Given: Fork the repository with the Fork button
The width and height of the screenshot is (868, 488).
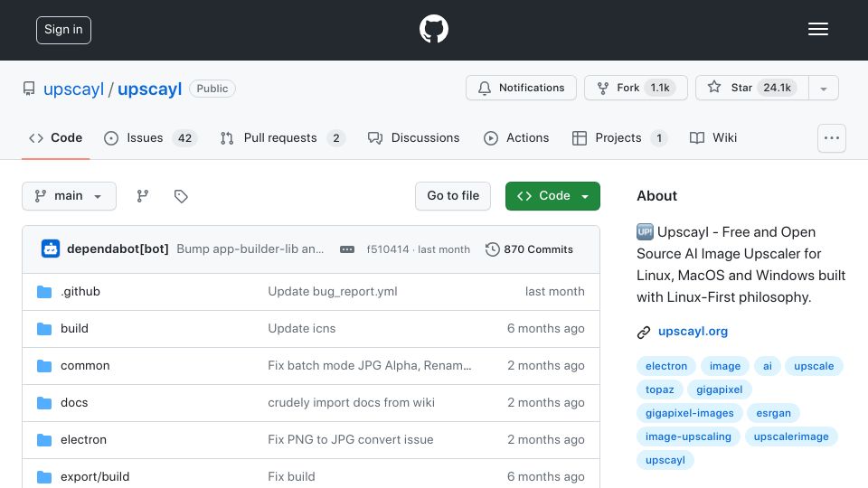Looking at the screenshot, I should (636, 88).
